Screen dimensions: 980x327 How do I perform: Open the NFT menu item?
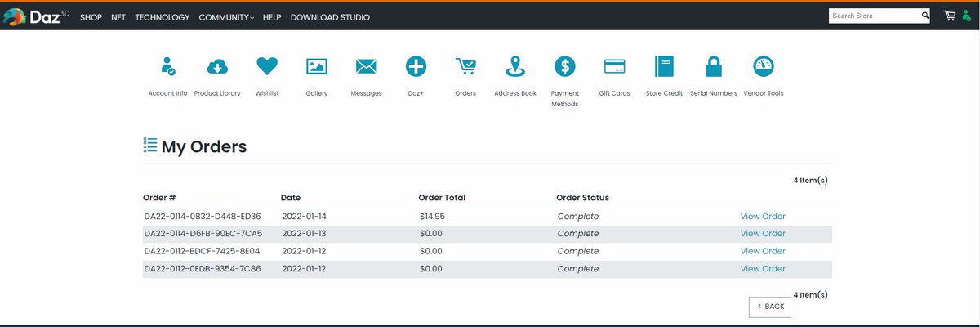coord(118,17)
